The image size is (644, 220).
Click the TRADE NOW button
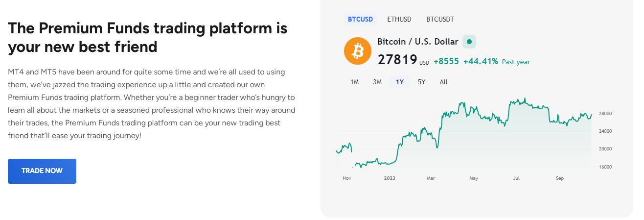coord(42,171)
